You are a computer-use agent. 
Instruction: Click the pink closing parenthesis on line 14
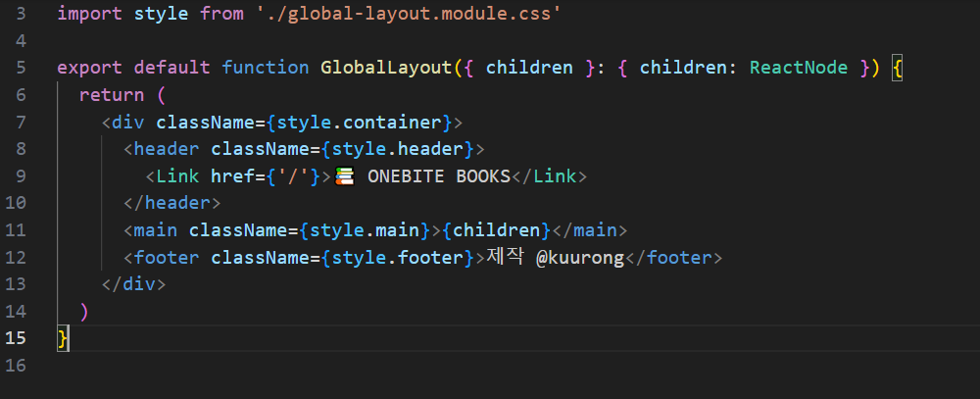(84, 312)
